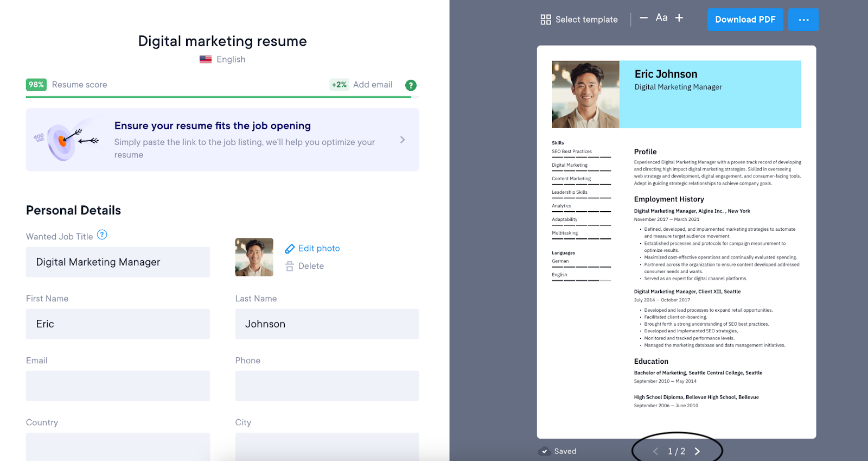The image size is (868, 461).
Task: Click the Phone input field
Action: [x=327, y=386]
